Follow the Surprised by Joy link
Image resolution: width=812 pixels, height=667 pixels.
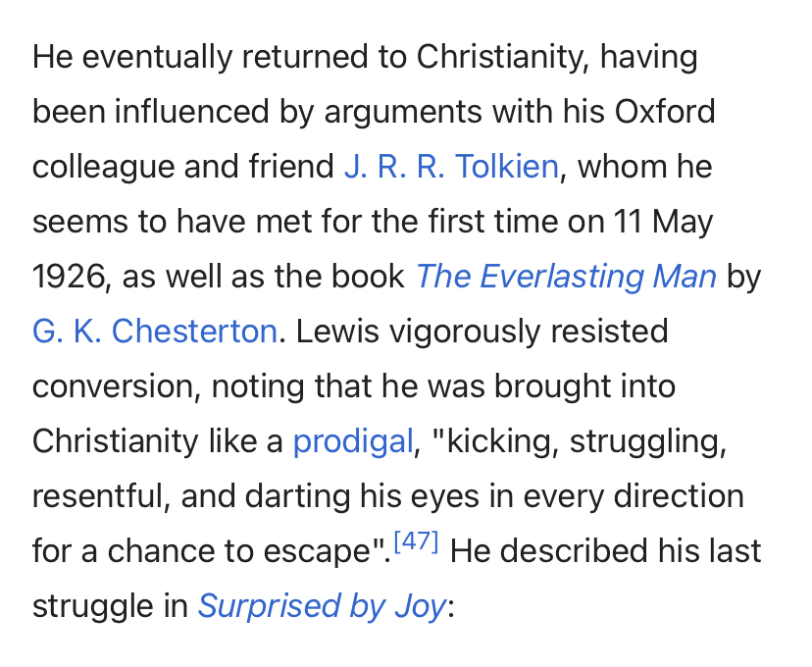(x=322, y=606)
